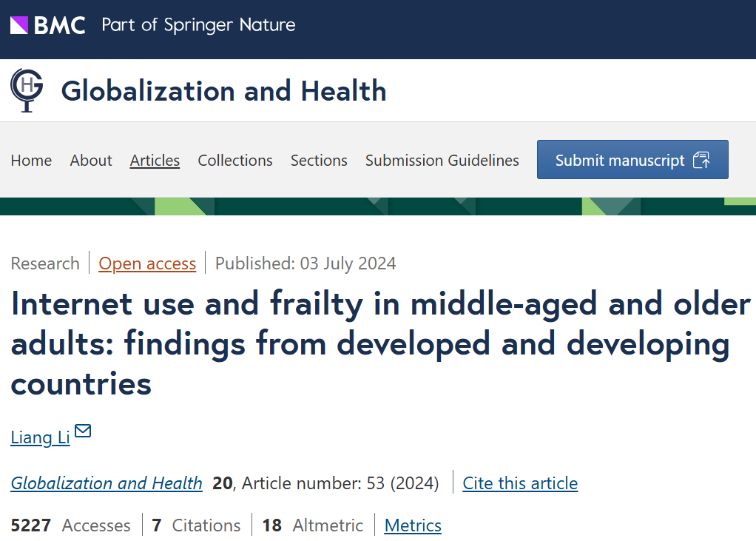
Task: Open the Collections menu item
Action: 234,160
